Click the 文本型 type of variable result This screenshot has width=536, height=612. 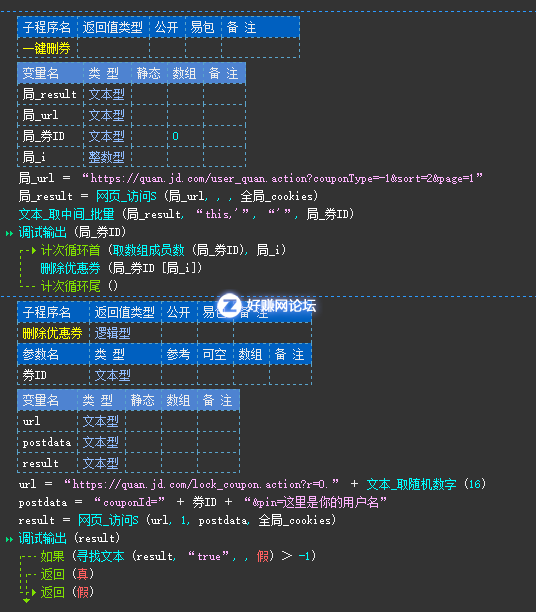click(100, 463)
